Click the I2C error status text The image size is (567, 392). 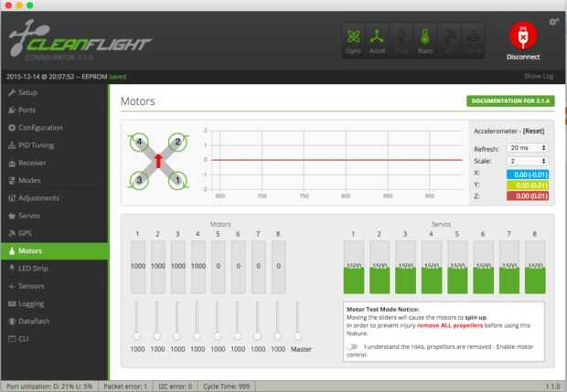click(x=176, y=387)
